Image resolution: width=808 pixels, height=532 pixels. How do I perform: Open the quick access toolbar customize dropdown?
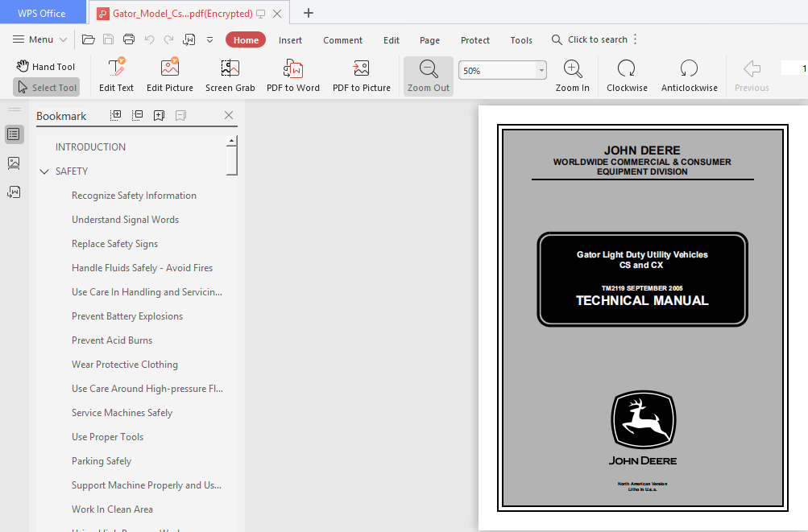coord(209,39)
